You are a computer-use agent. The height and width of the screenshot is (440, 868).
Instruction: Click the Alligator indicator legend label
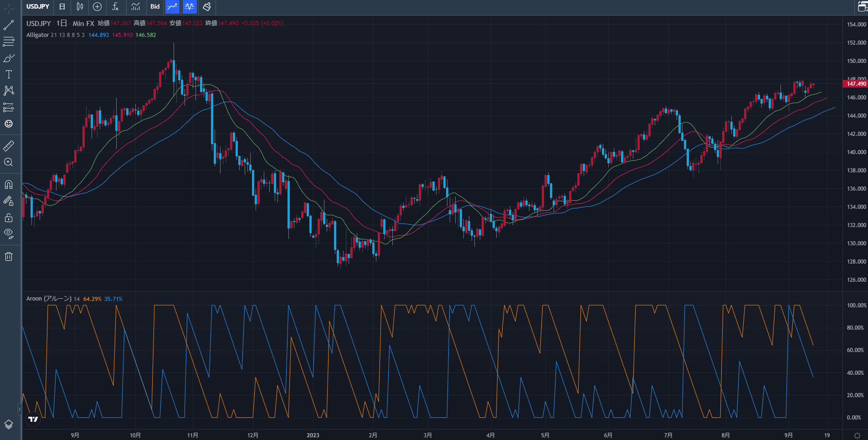[x=37, y=35]
